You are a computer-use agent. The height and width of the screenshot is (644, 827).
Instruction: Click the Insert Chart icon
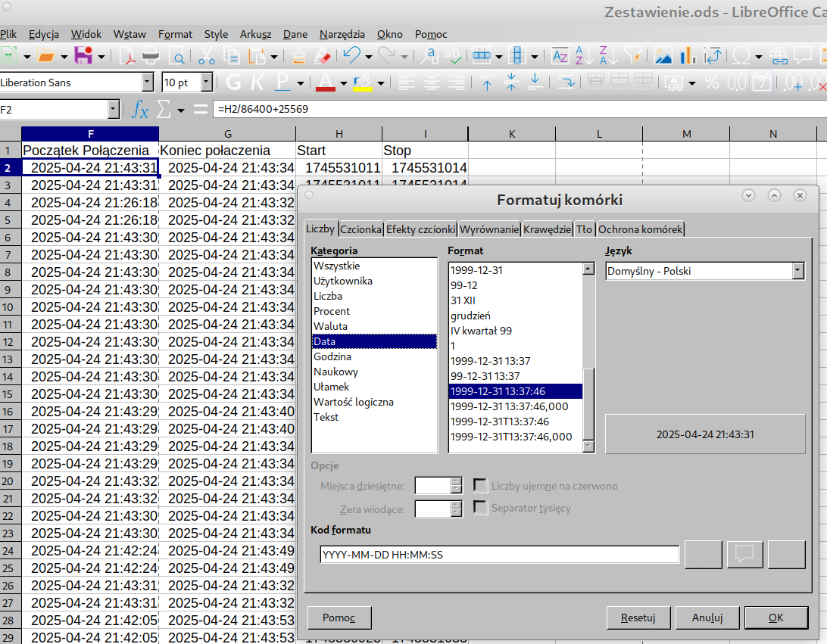point(688,55)
